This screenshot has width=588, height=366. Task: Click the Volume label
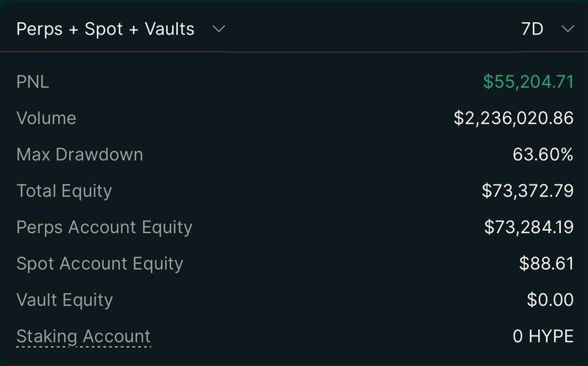(46, 118)
